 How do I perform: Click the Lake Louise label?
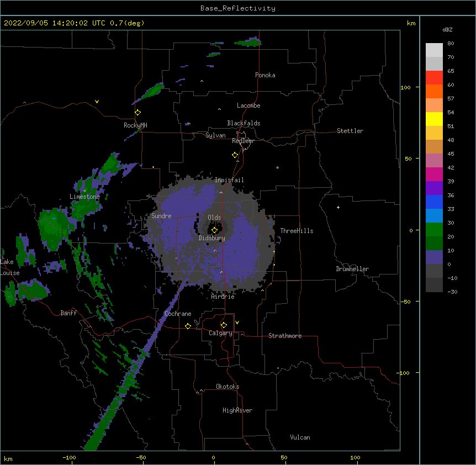(x=10, y=267)
